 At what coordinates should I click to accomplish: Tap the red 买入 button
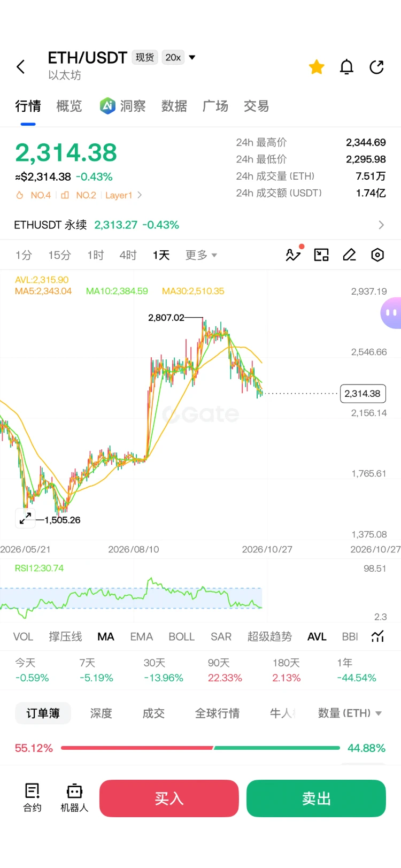[169, 798]
